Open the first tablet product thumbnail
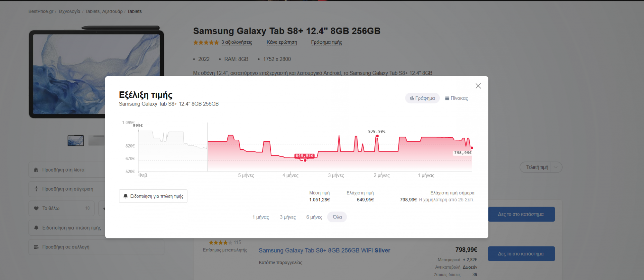 tap(75, 140)
